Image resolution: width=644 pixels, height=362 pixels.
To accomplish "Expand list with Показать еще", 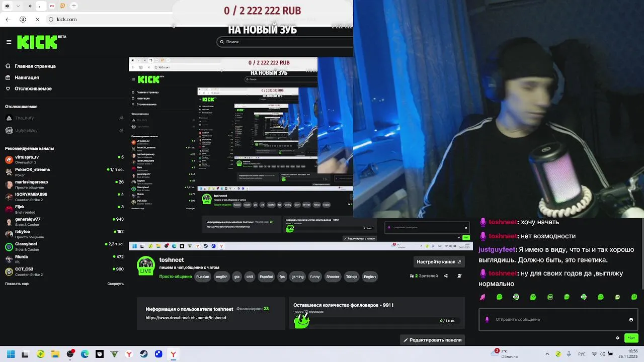I will point(17,284).
